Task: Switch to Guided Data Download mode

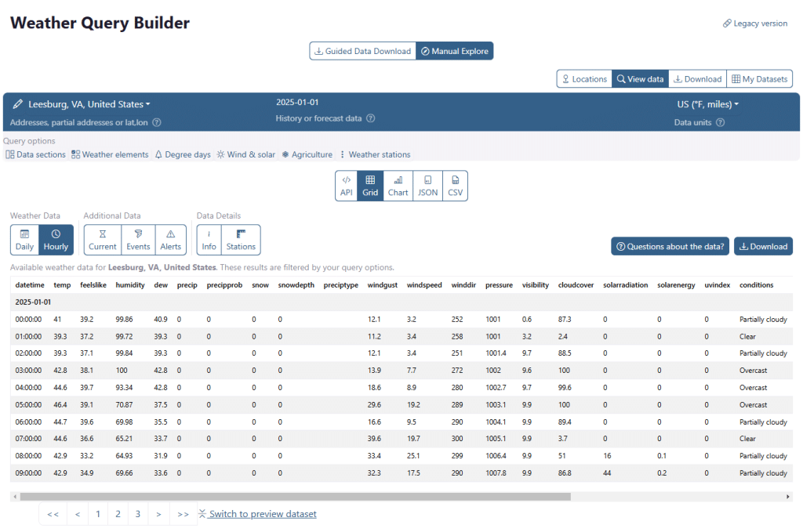Action: coord(362,51)
